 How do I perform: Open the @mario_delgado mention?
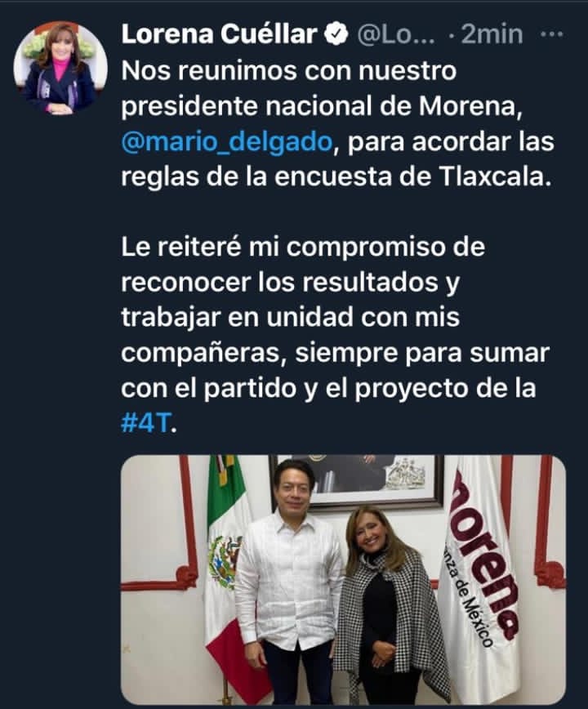pyautogui.click(x=227, y=142)
